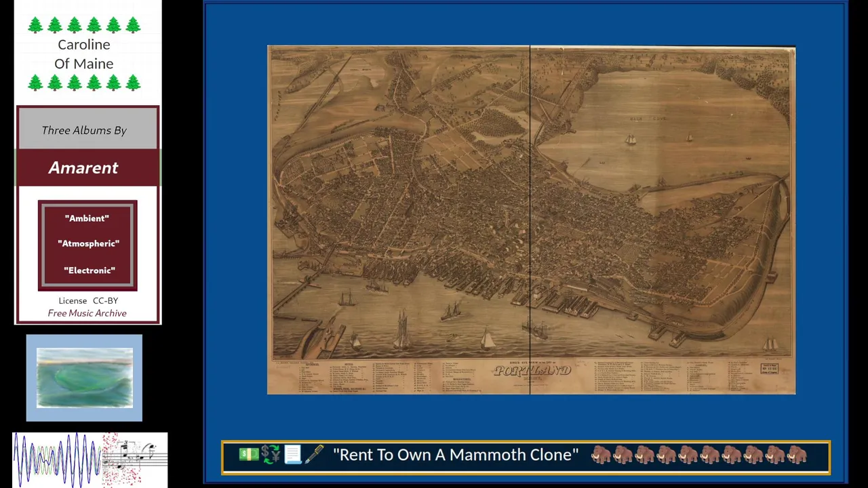Image resolution: width=868 pixels, height=488 pixels.
Task: Click the green album cover thumbnail
Action: 85,378
